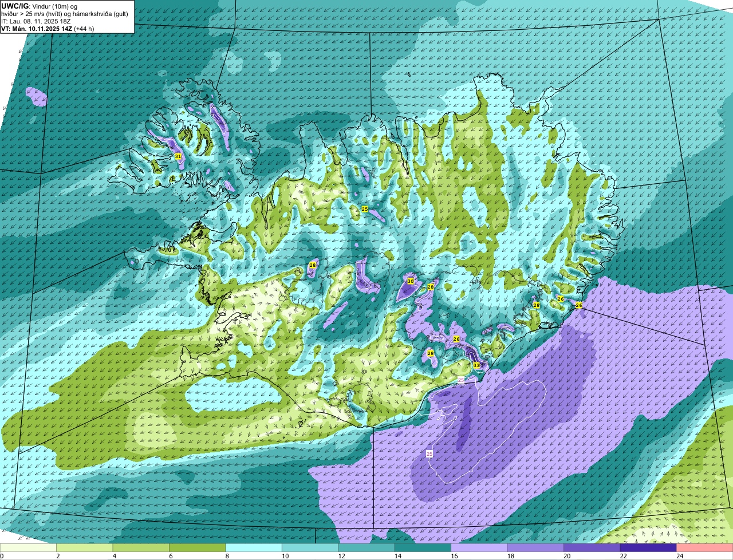Screen dimensions: 733x560
Task: Click the 8–10 m/s light cyan legend segment
Action: coord(254,548)
